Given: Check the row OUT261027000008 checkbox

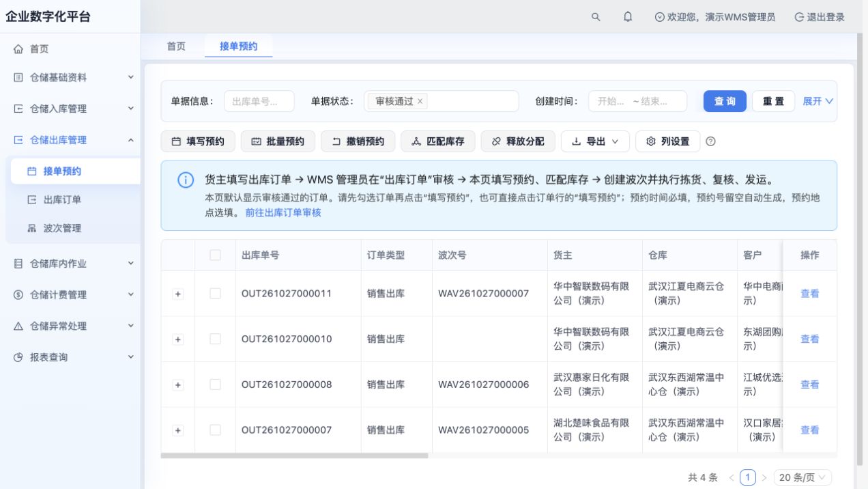Looking at the screenshot, I should point(215,385).
